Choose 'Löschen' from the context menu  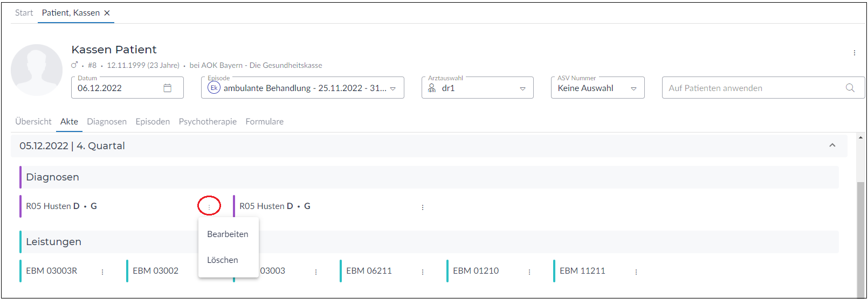tap(222, 260)
